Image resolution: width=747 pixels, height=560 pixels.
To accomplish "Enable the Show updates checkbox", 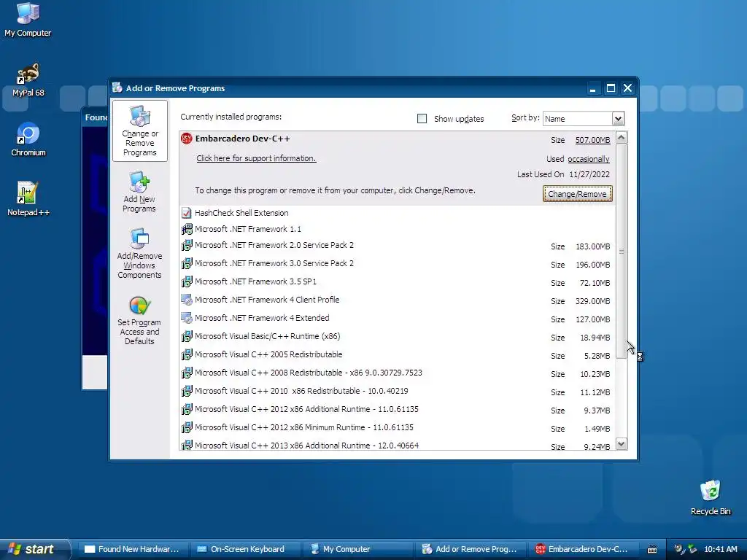I will [x=422, y=119].
